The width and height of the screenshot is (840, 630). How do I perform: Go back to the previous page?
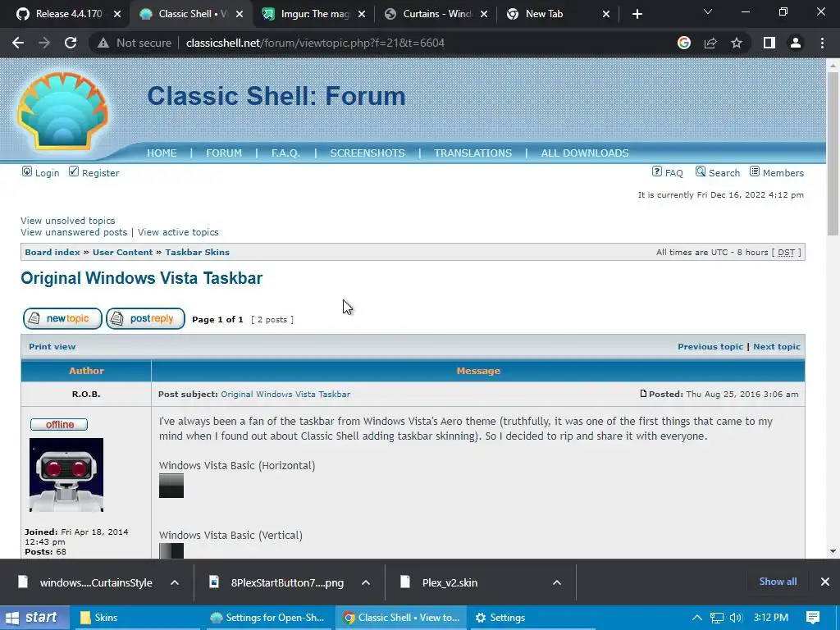click(18, 43)
